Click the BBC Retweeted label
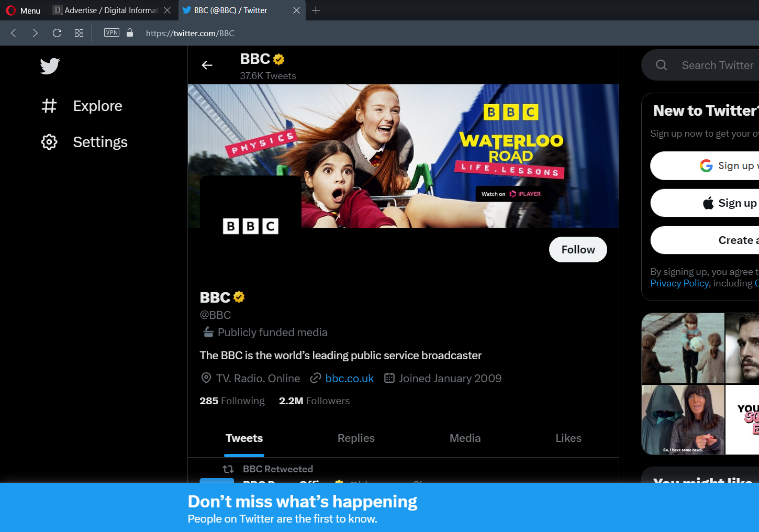This screenshot has width=759, height=532. click(x=278, y=469)
